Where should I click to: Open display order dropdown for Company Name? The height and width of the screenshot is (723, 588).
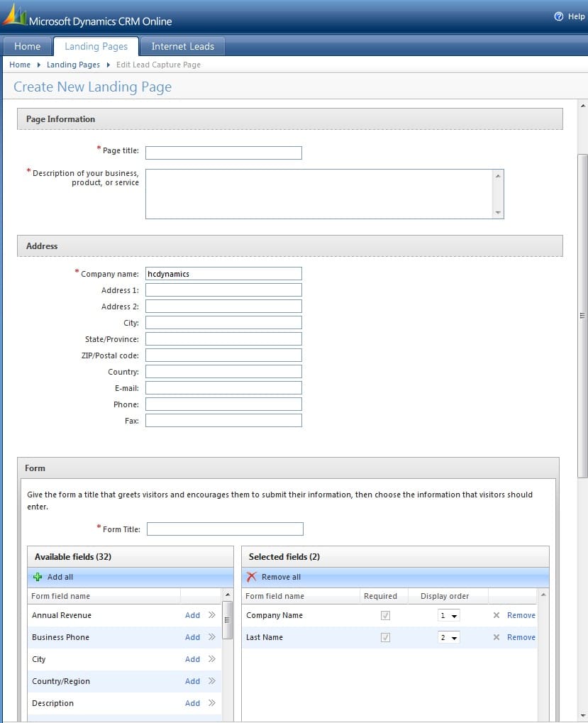[x=448, y=616]
